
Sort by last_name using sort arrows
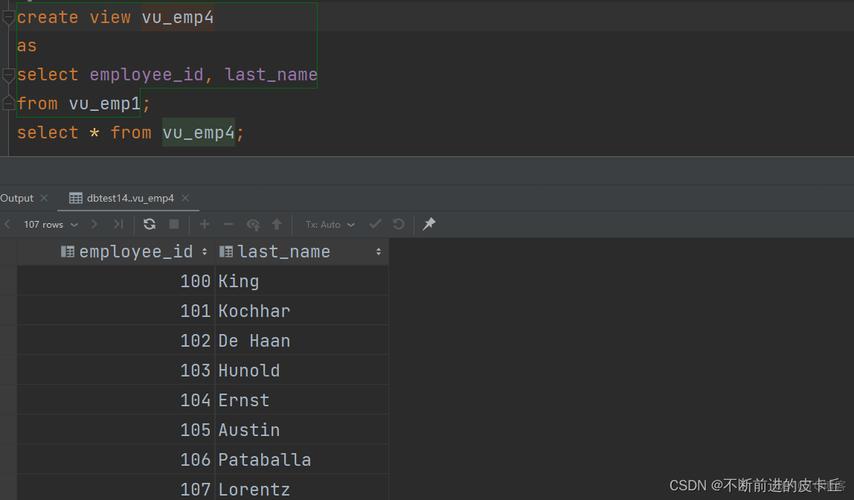379,252
